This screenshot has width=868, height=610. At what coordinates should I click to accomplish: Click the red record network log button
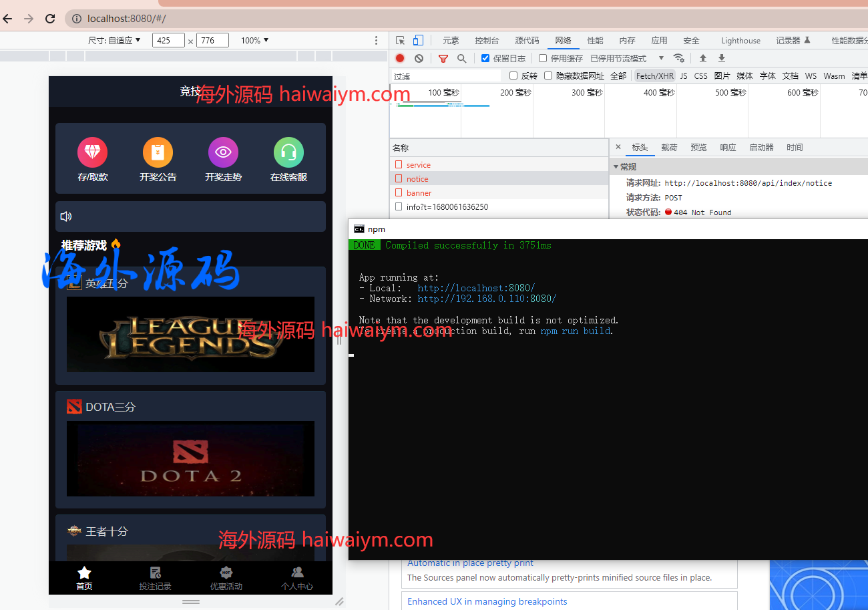[x=400, y=59]
